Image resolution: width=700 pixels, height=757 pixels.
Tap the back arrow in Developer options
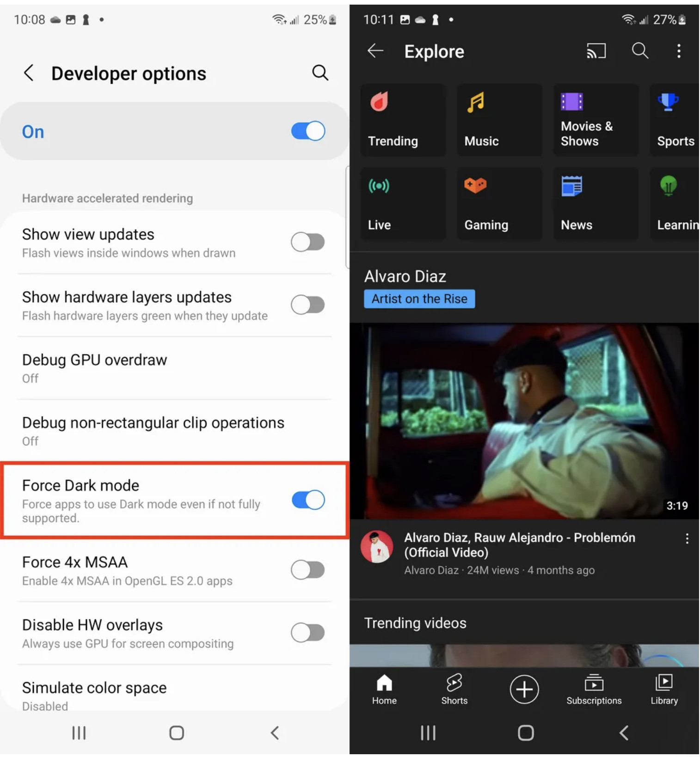coord(29,73)
